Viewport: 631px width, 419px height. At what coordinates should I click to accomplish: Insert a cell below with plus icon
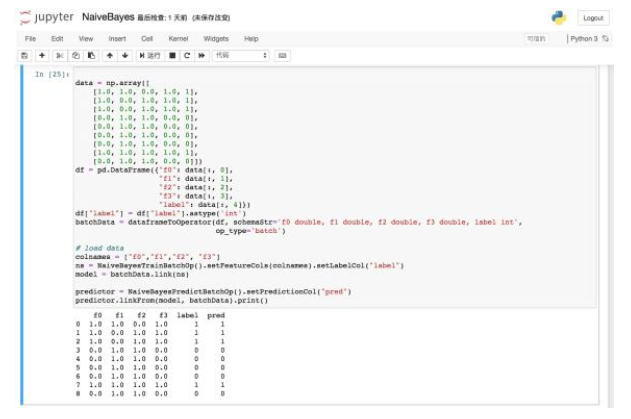coord(42,56)
